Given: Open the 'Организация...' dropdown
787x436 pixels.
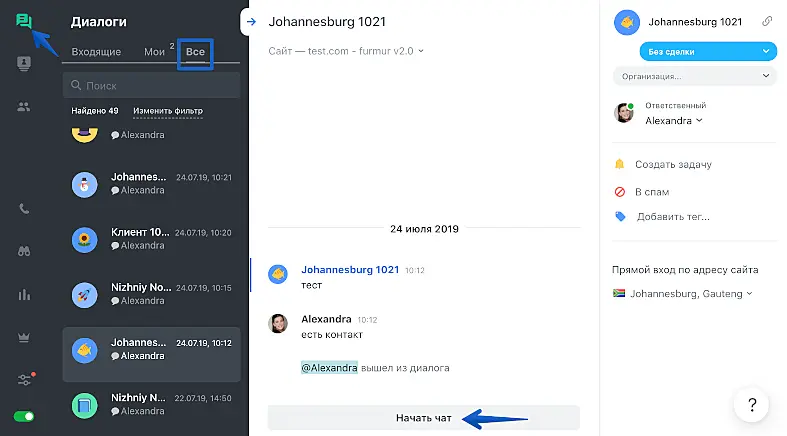Looking at the screenshot, I should 694,76.
